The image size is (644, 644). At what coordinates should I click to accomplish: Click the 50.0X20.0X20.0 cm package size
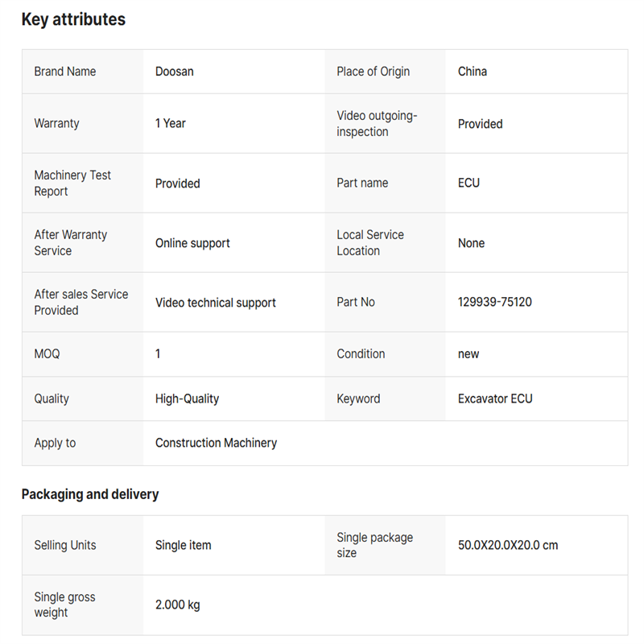tap(508, 546)
